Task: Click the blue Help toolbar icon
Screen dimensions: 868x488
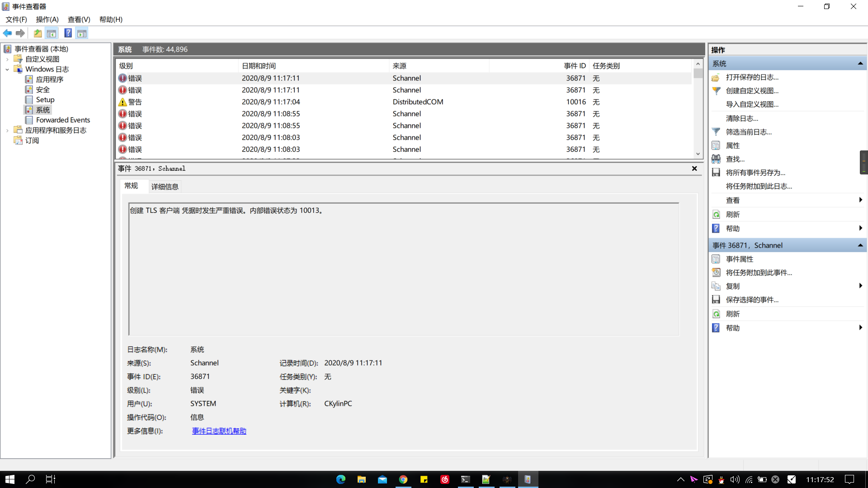Action: click(x=68, y=33)
